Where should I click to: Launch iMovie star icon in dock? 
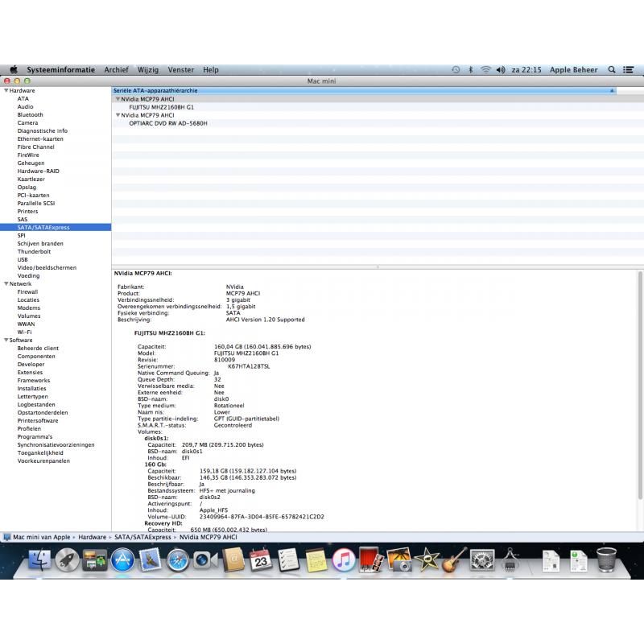[x=427, y=560]
